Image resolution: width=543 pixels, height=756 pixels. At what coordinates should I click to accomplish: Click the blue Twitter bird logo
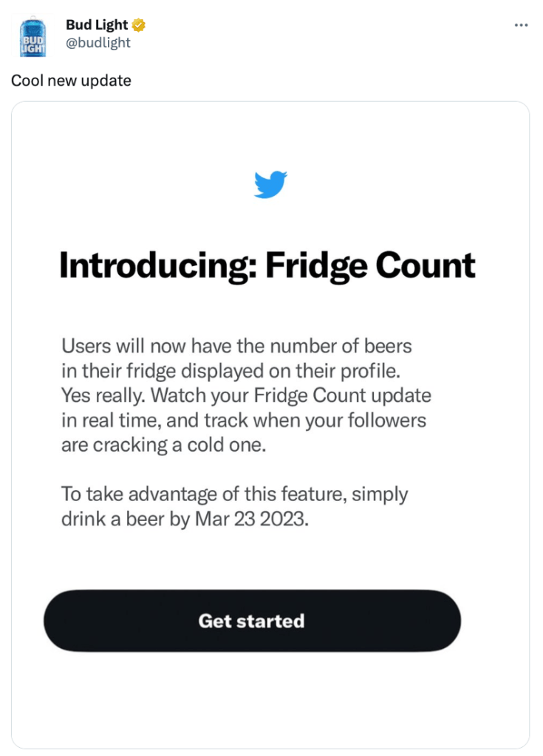click(270, 184)
